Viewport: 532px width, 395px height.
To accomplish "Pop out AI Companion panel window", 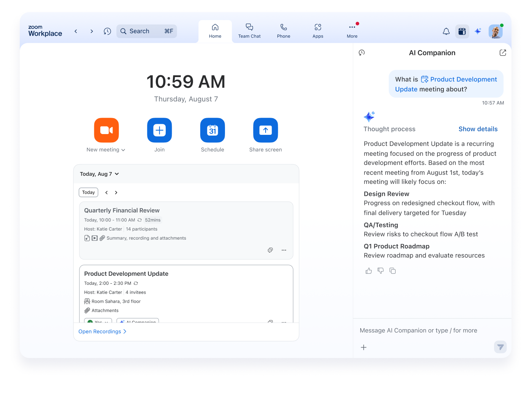I will click(503, 53).
